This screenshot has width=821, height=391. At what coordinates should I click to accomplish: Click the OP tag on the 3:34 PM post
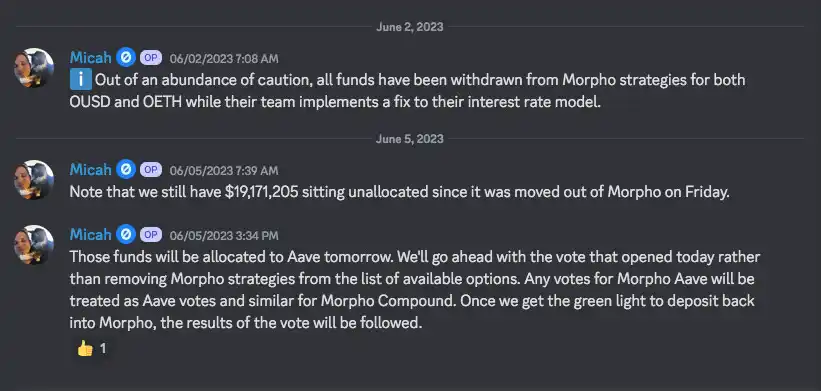pyautogui.click(x=151, y=235)
